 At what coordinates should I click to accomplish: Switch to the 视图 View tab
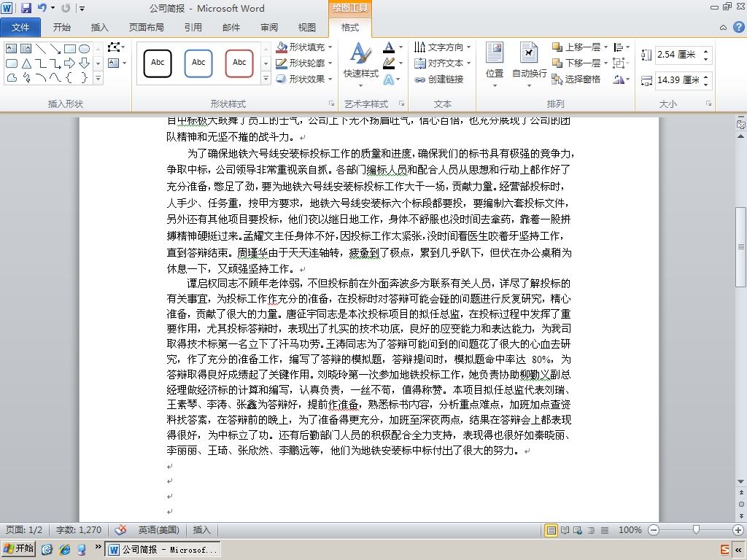click(x=307, y=27)
